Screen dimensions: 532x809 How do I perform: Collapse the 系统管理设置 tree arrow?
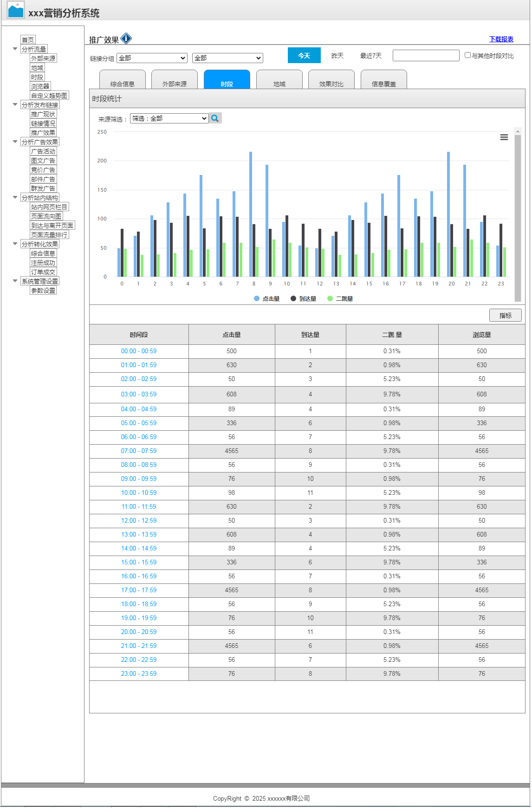pyautogui.click(x=15, y=281)
